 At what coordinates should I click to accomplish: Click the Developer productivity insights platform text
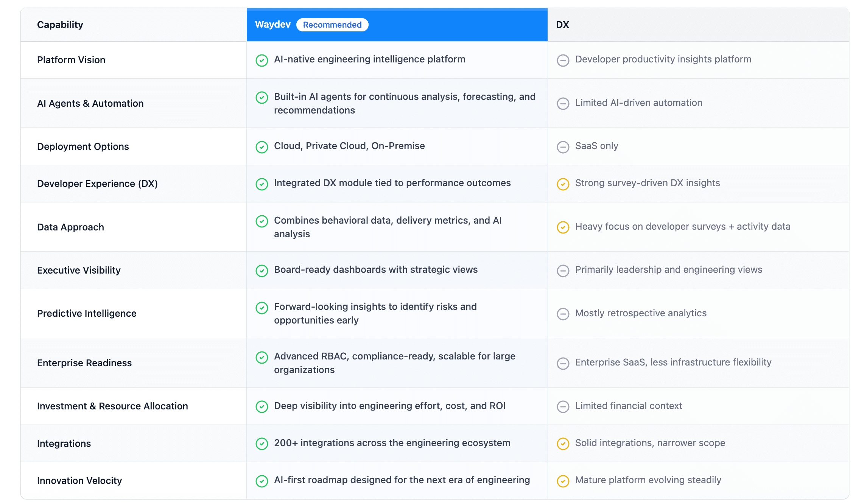663,59
